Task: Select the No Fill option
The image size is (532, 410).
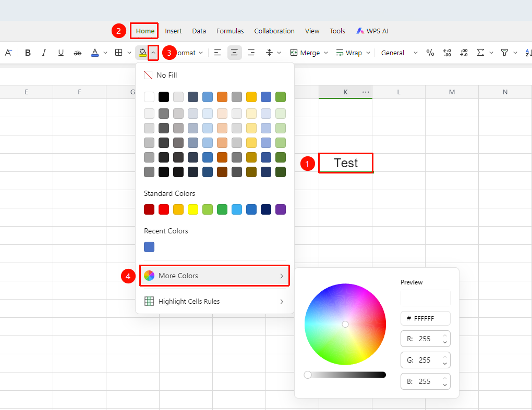Action: (x=214, y=75)
